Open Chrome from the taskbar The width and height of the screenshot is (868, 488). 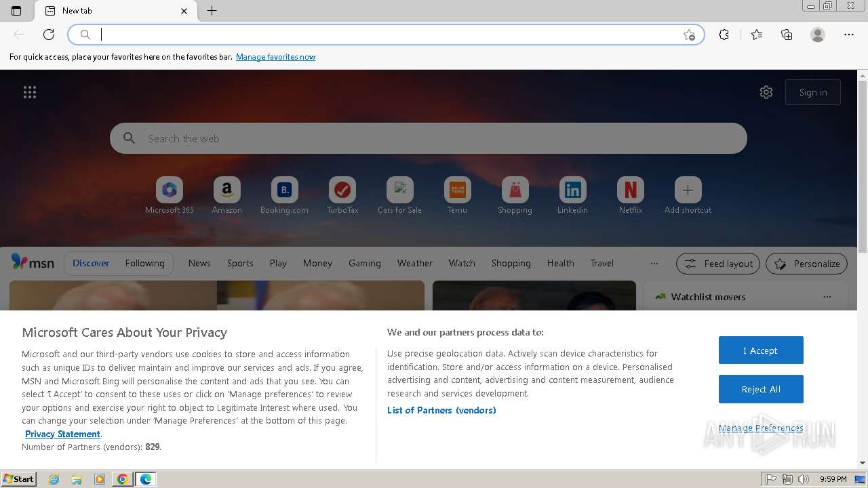click(122, 479)
